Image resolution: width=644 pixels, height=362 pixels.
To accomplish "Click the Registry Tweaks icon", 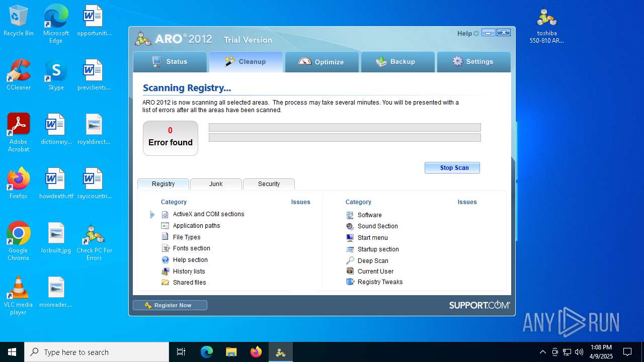I will (350, 282).
